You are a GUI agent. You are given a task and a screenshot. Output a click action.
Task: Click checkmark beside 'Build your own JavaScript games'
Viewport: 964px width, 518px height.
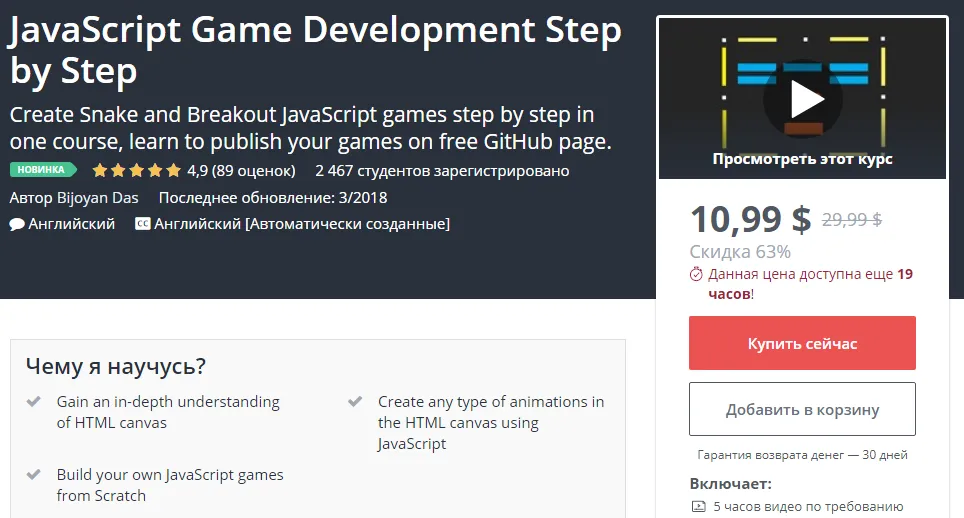pyautogui.click(x=34, y=474)
